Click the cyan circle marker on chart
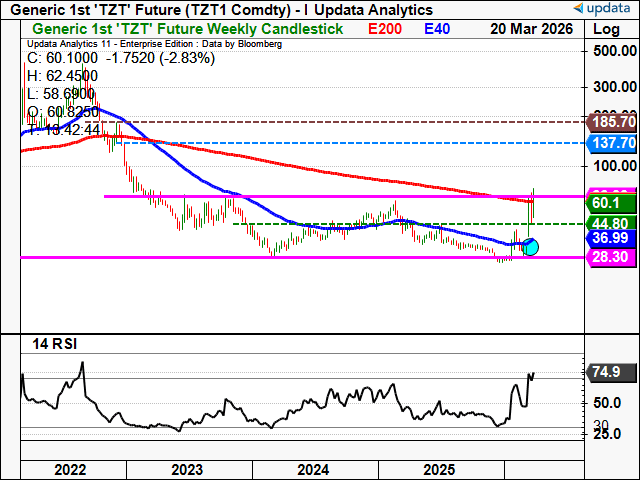Image resolution: width=640 pixels, height=480 pixels. click(531, 246)
